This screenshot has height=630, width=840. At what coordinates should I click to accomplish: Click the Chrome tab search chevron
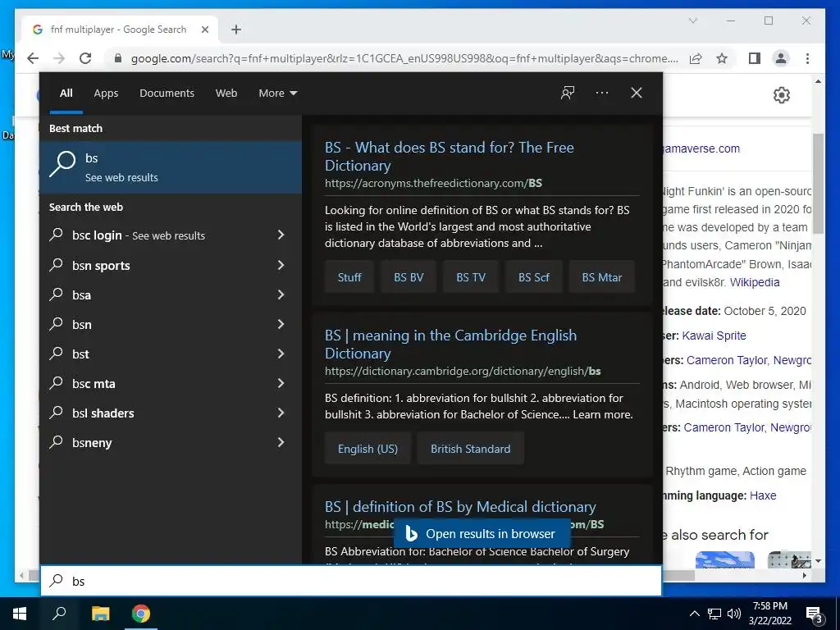pos(692,21)
